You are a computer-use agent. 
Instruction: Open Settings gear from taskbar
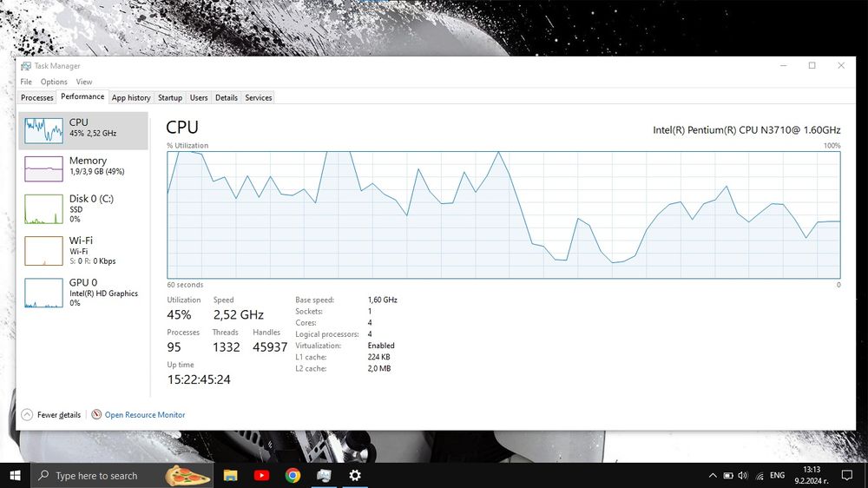click(x=355, y=475)
